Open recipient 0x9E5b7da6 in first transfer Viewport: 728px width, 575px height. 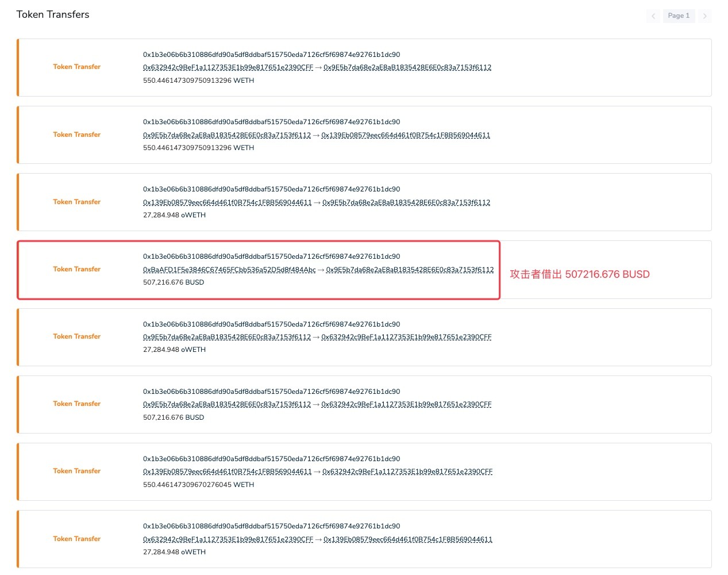[407, 67]
